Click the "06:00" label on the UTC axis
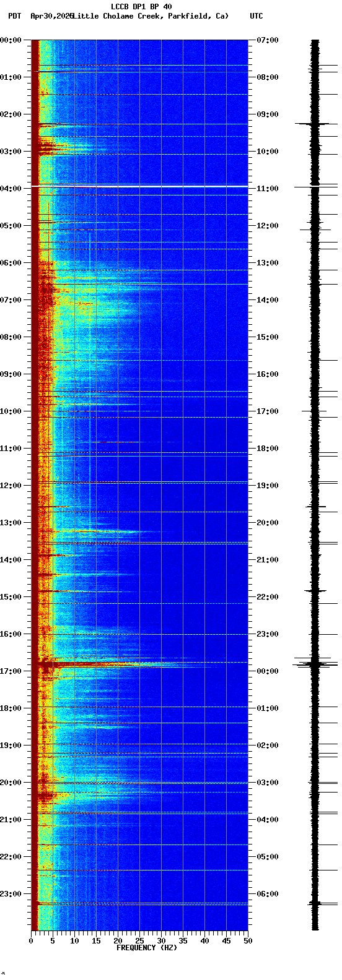The width and height of the screenshot is (342, 980). (x=267, y=894)
